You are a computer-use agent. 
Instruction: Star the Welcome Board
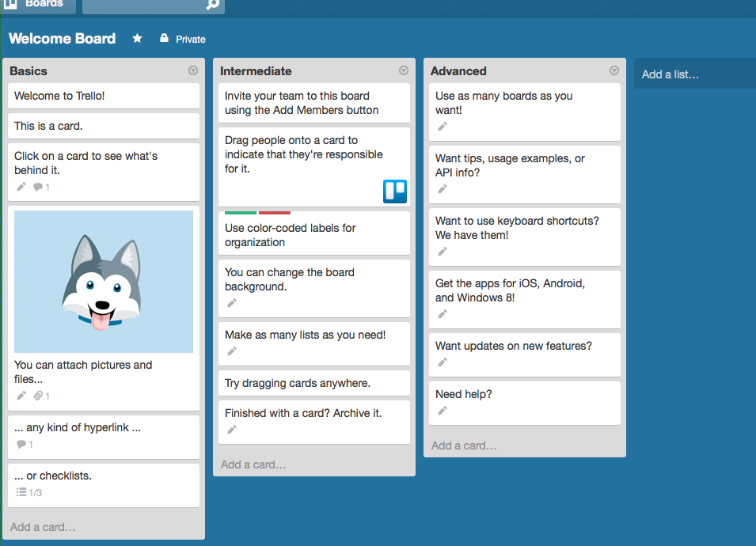pos(137,38)
